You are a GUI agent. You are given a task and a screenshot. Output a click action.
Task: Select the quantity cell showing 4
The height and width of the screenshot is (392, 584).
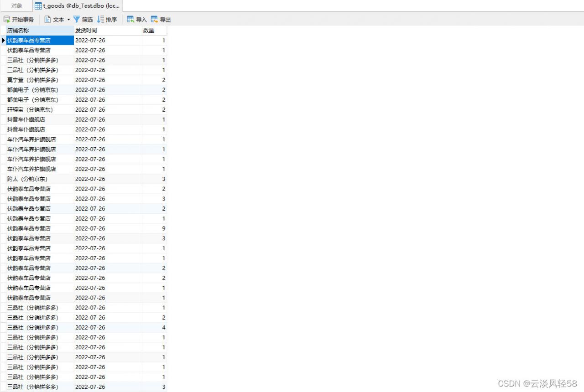coord(155,328)
